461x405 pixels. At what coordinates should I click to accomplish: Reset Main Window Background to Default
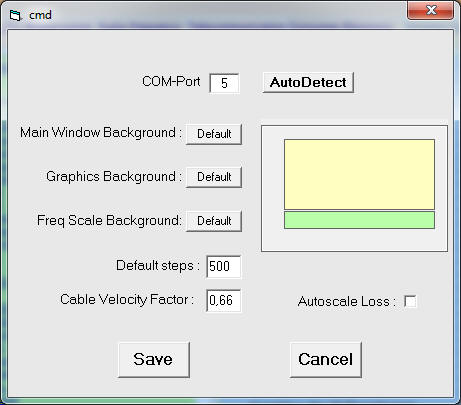tap(214, 134)
